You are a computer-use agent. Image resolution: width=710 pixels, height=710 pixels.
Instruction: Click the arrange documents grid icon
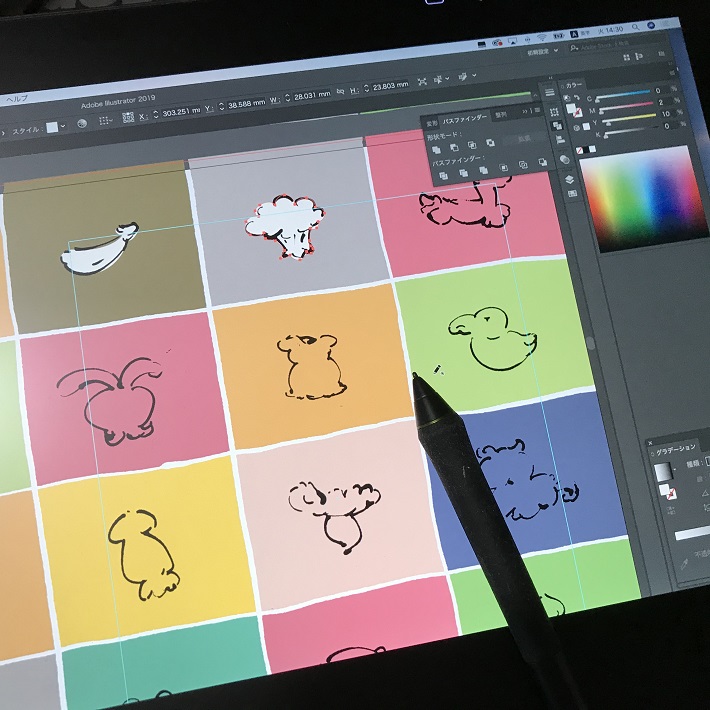pos(627,58)
